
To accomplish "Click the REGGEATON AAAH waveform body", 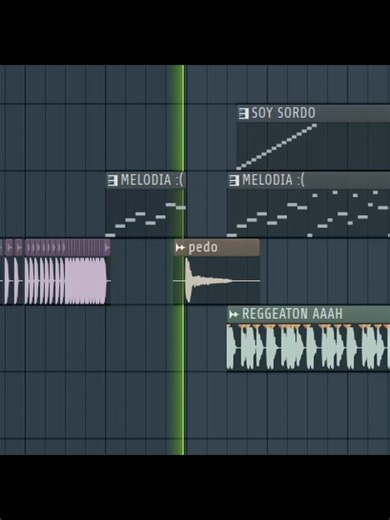I will (308, 347).
